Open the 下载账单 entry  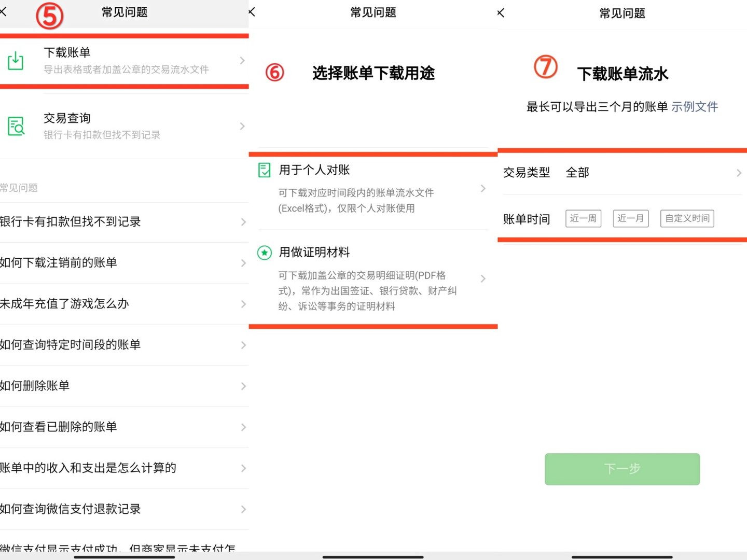click(125, 61)
